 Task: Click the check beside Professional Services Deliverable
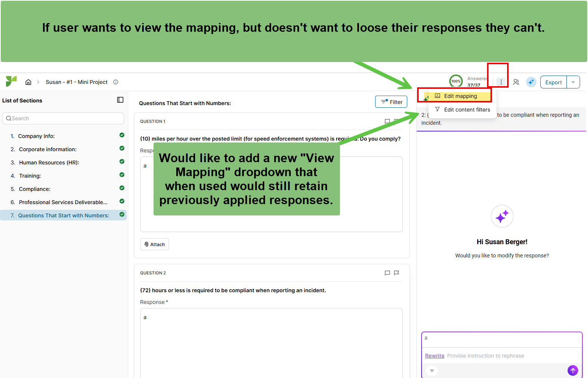(122, 201)
